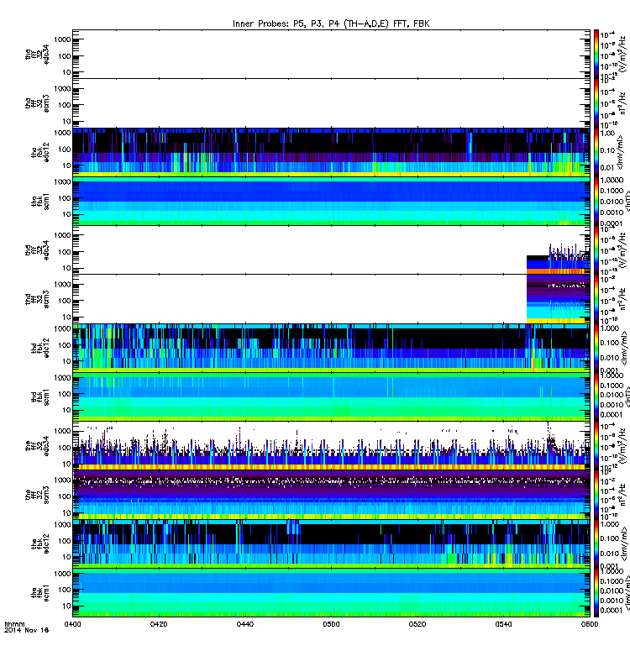Image resolution: width=630 pixels, height=672 pixels.
Task: Click inside the the fbk edc12 spectrogram
Action: [331, 543]
